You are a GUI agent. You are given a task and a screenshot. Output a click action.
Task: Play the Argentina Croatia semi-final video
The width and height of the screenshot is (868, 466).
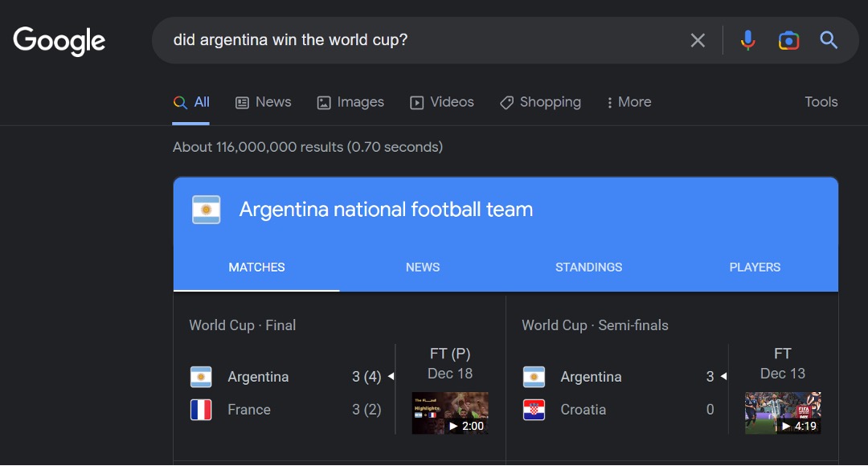point(783,413)
